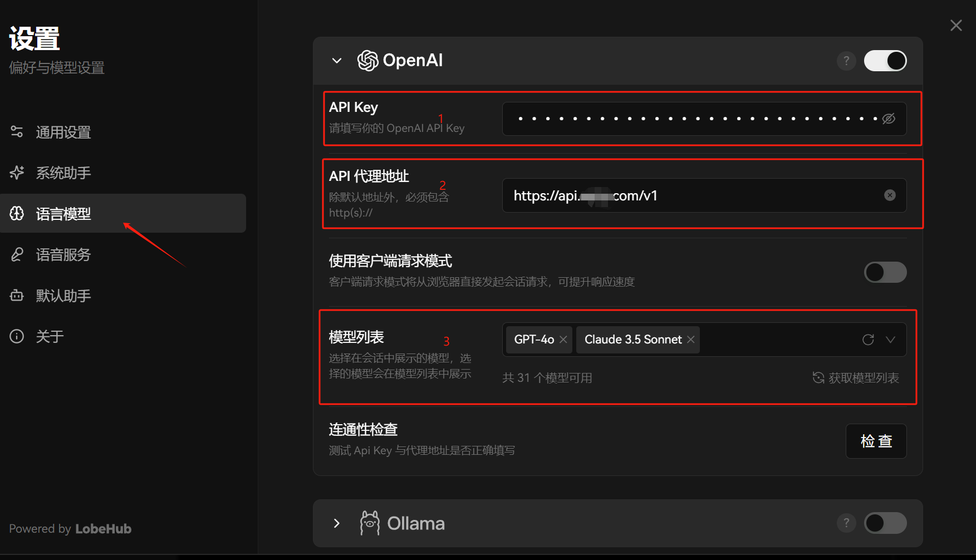Open the 关于 page
This screenshot has height=560, width=976.
pyautogui.click(x=123, y=336)
